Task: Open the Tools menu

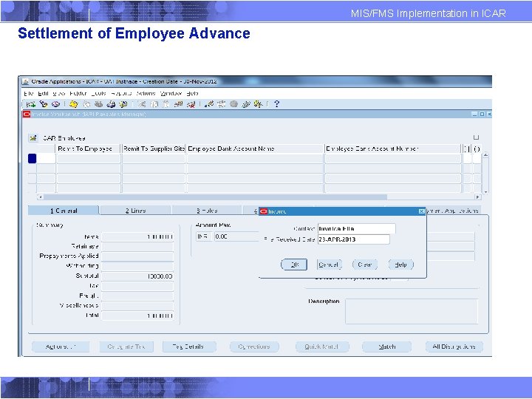Action: tap(98, 93)
